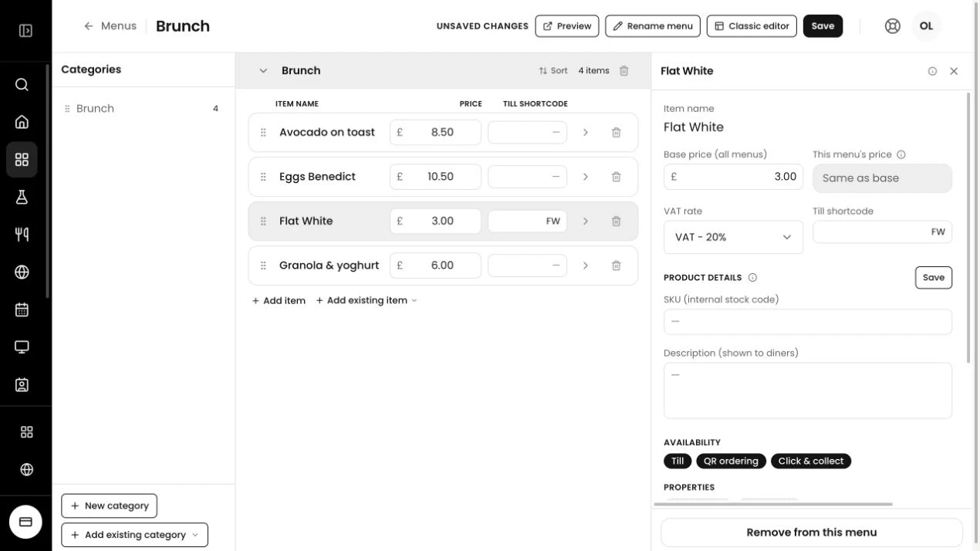Click the Granola & yoghurt drag handle
The height and width of the screenshot is (551, 980).
coord(263,265)
